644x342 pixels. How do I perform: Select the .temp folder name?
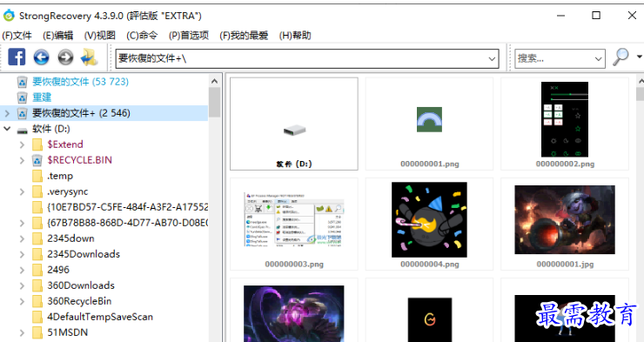60,176
